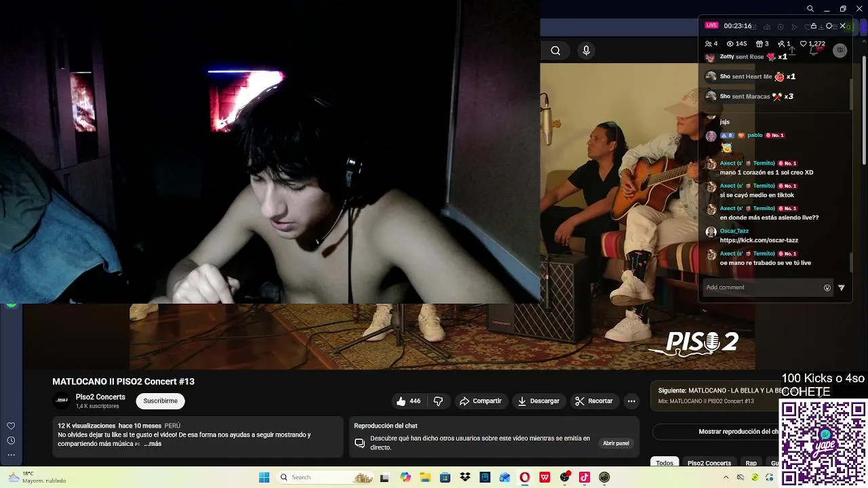
Task: Show hidden system tray icons chevron
Action: pyautogui.click(x=726, y=477)
